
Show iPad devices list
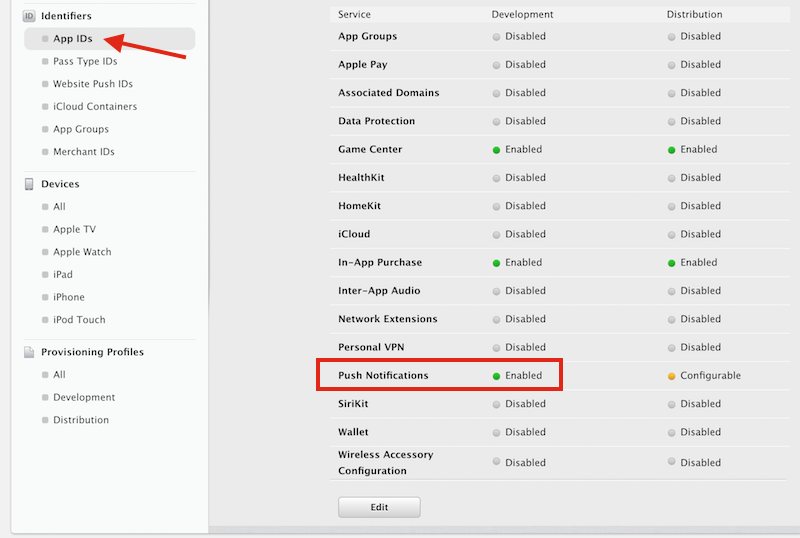63,275
